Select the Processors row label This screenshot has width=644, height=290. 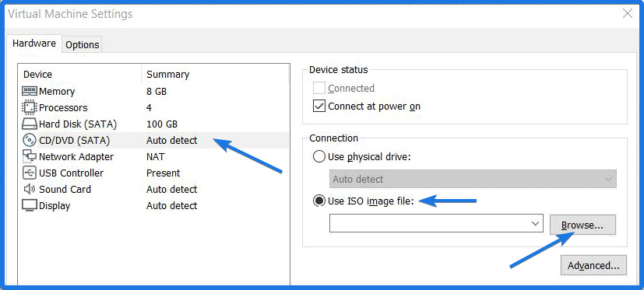pos(63,108)
